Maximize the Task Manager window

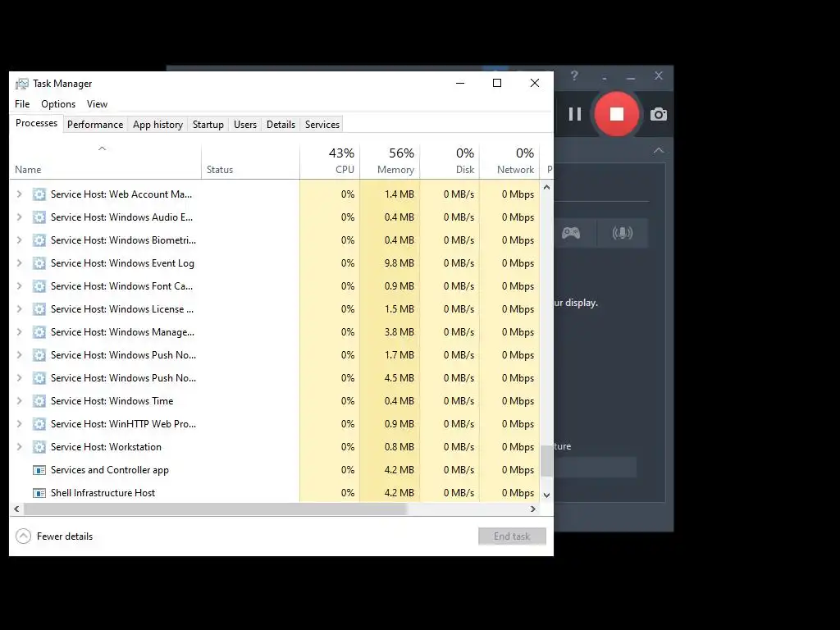[x=497, y=83]
